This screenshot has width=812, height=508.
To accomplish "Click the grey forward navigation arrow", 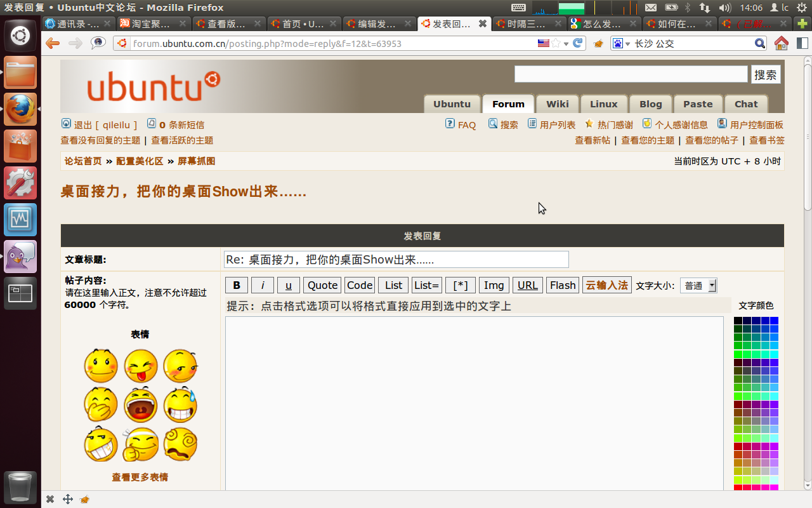I will coord(75,43).
